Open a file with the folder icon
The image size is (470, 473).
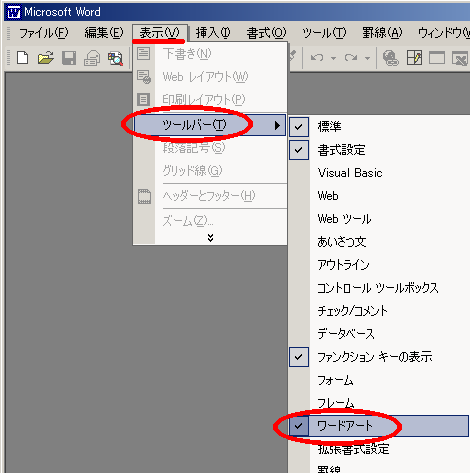[46, 58]
